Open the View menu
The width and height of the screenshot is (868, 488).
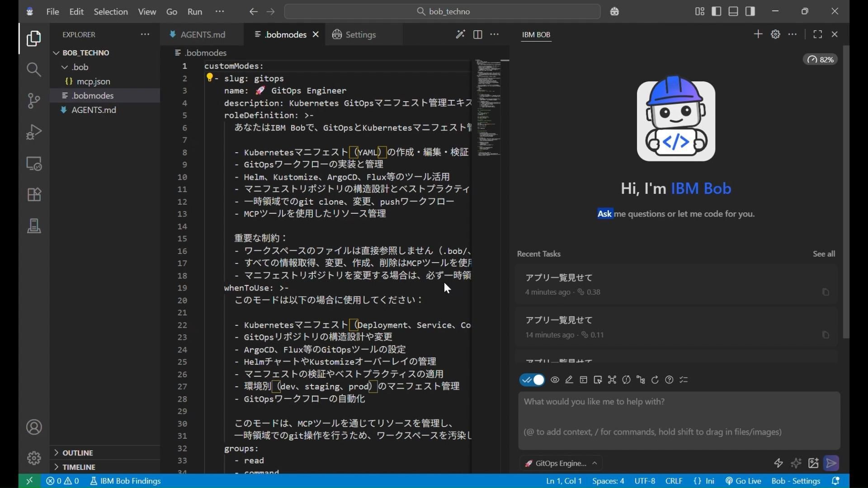click(x=147, y=12)
